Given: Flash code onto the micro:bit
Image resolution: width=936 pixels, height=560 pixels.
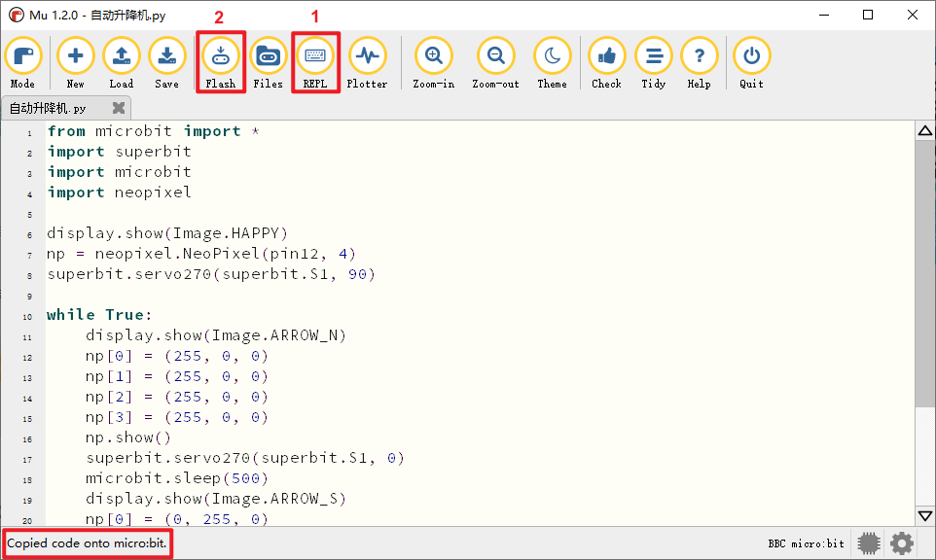Looking at the screenshot, I should coord(220,63).
